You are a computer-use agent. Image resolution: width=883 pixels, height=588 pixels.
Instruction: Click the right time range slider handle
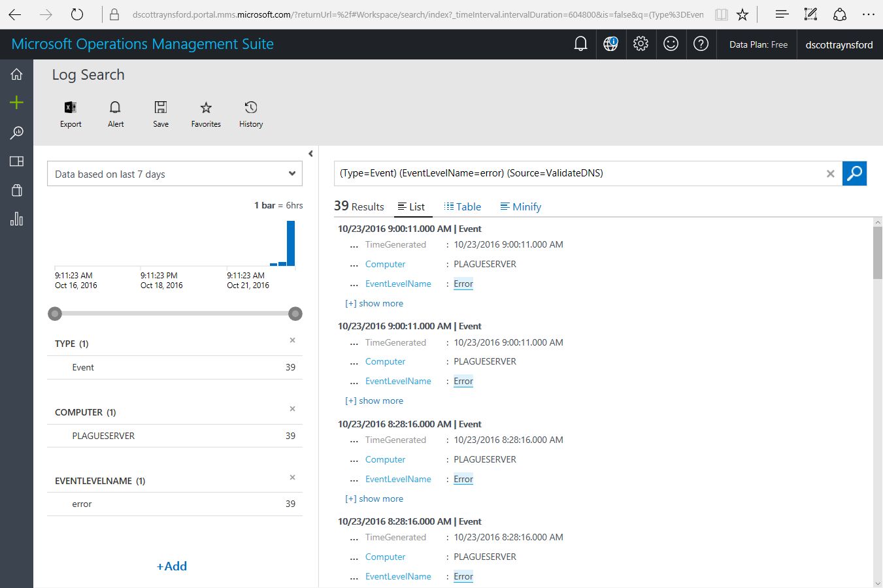tap(295, 314)
